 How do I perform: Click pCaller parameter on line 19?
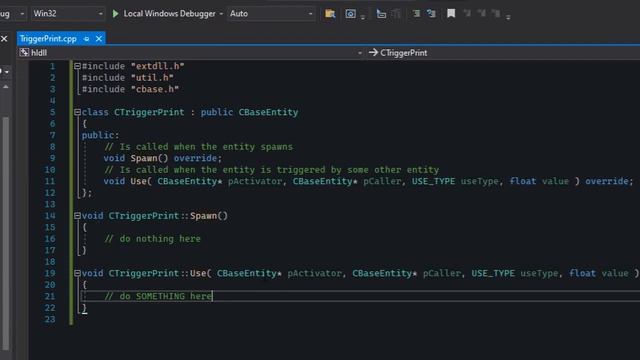coord(442,273)
